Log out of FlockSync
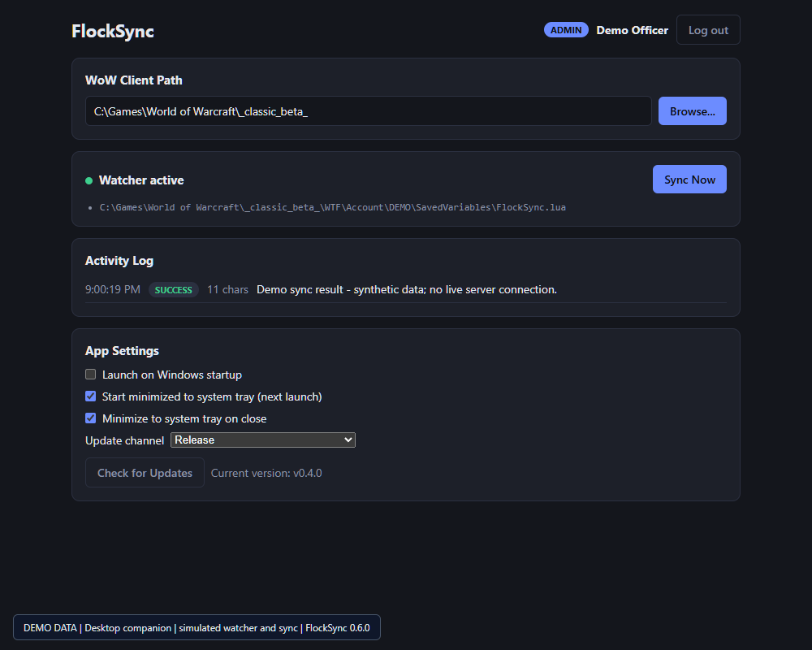This screenshot has height=650, width=812. pos(708,30)
